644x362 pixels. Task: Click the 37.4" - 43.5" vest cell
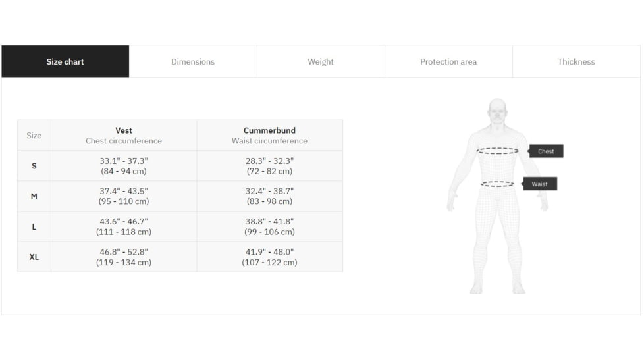[x=124, y=196]
